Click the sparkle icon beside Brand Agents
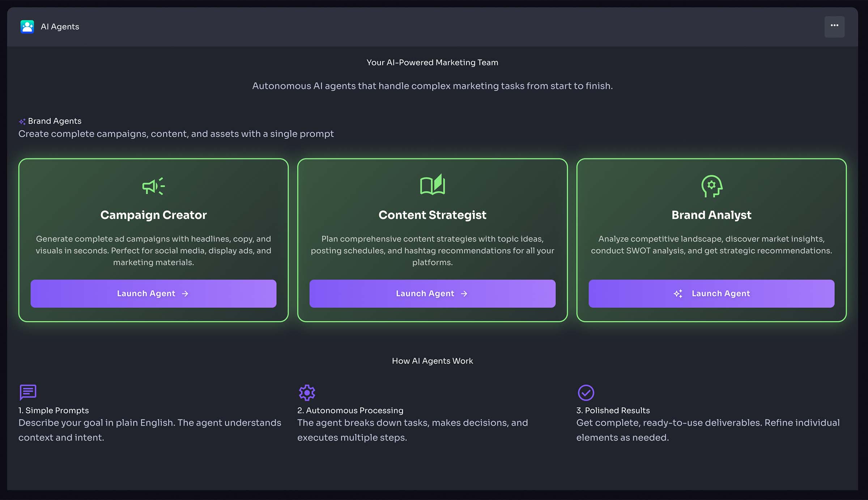This screenshot has width=868, height=500. (22, 122)
